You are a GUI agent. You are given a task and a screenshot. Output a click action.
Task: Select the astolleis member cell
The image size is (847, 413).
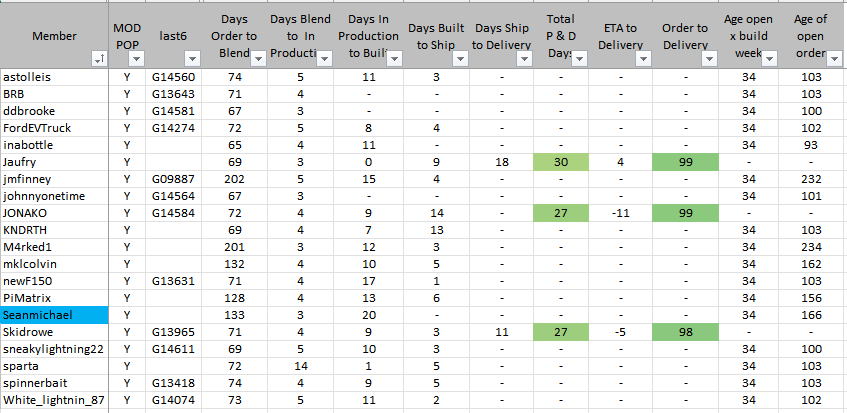54,77
